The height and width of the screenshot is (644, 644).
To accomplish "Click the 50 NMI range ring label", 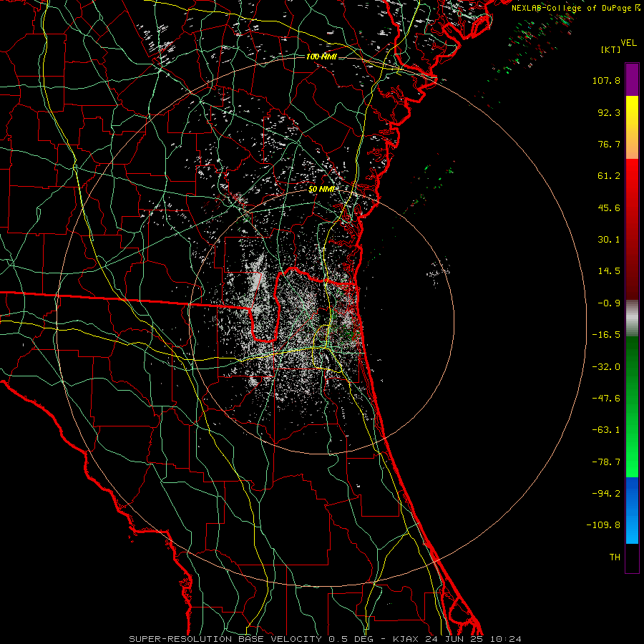I will pyautogui.click(x=321, y=190).
